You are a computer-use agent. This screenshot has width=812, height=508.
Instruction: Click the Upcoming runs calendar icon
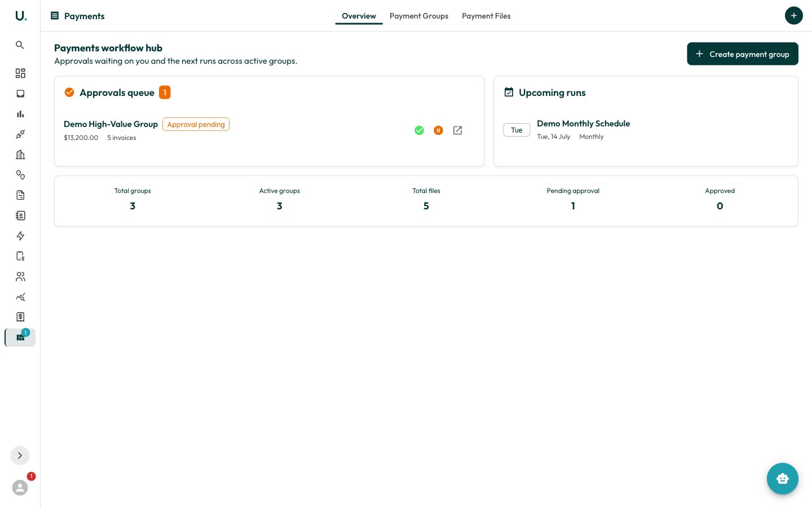tap(509, 92)
